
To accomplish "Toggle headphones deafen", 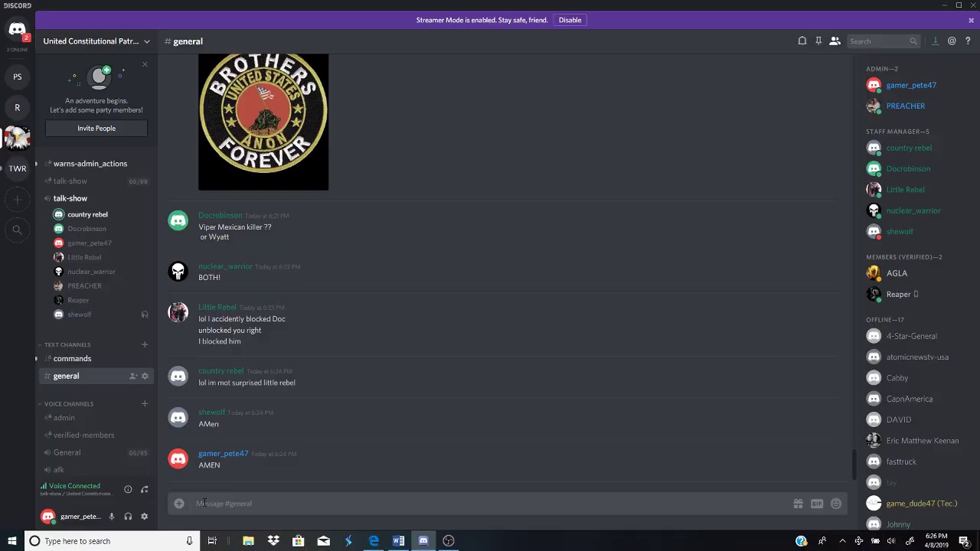I will pyautogui.click(x=128, y=517).
